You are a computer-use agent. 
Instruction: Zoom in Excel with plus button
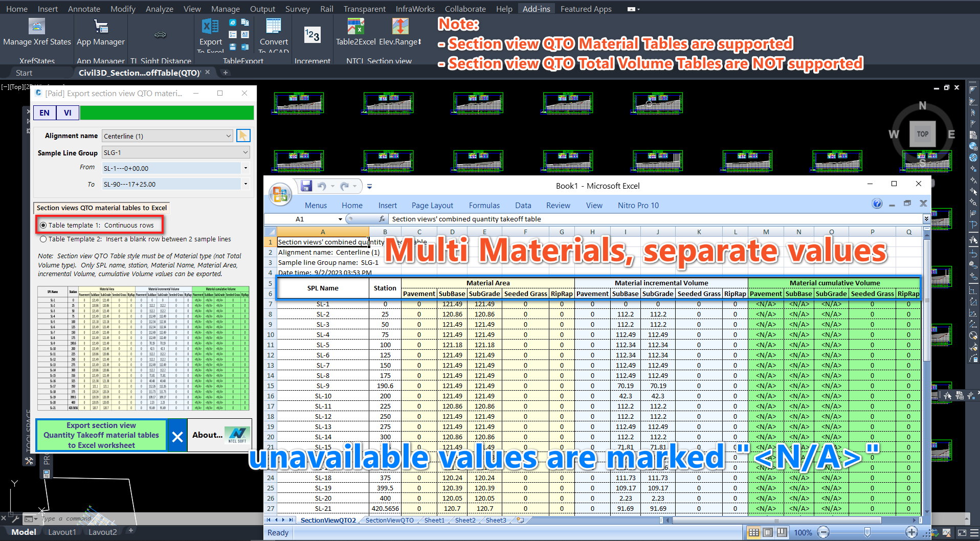tap(911, 532)
